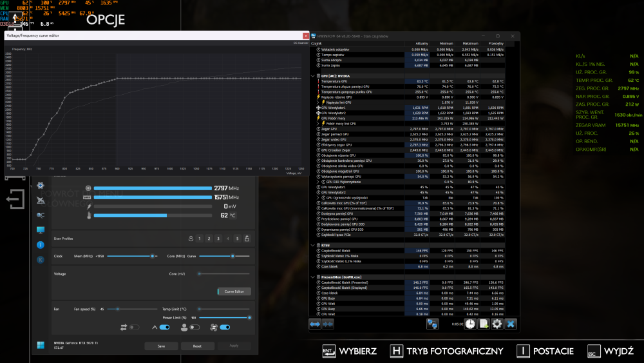Open HWiNFO sensor settings gear

[497, 324]
